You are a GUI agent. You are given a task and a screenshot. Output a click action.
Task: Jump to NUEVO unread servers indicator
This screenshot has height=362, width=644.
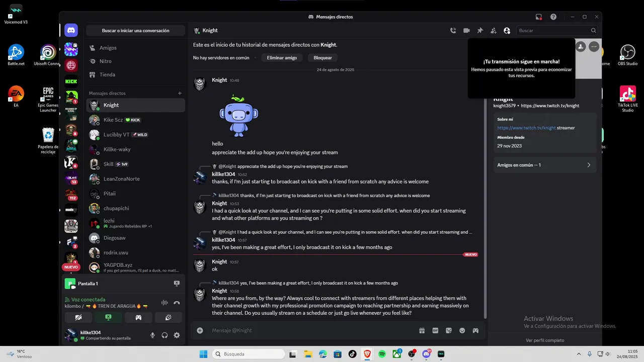point(71,267)
